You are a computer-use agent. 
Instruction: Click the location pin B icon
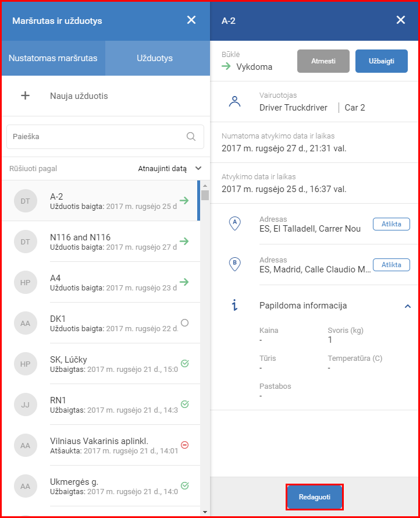234,265
